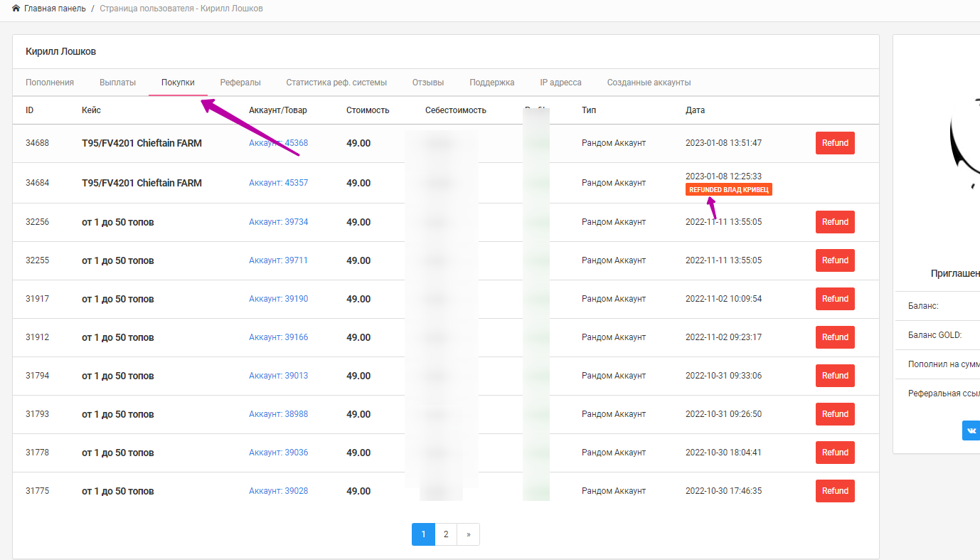980x560 pixels.
Task: Open the Пополнения tab
Action: pos(50,83)
